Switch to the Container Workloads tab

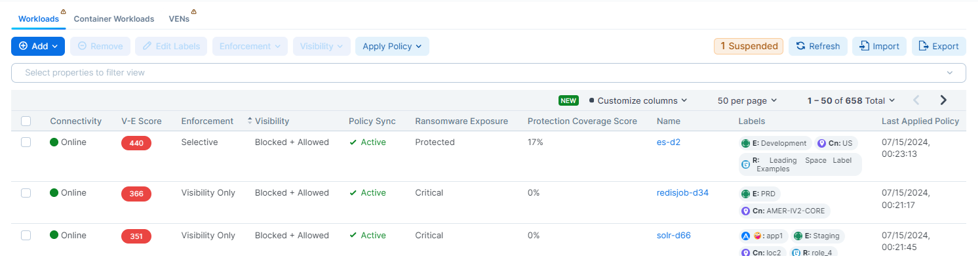(x=114, y=19)
